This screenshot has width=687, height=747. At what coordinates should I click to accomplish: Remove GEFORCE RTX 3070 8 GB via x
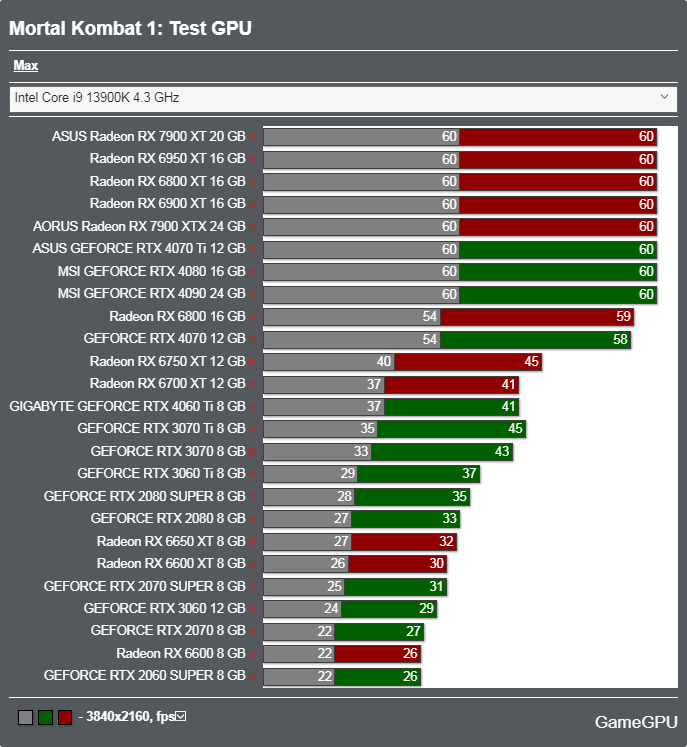253,452
